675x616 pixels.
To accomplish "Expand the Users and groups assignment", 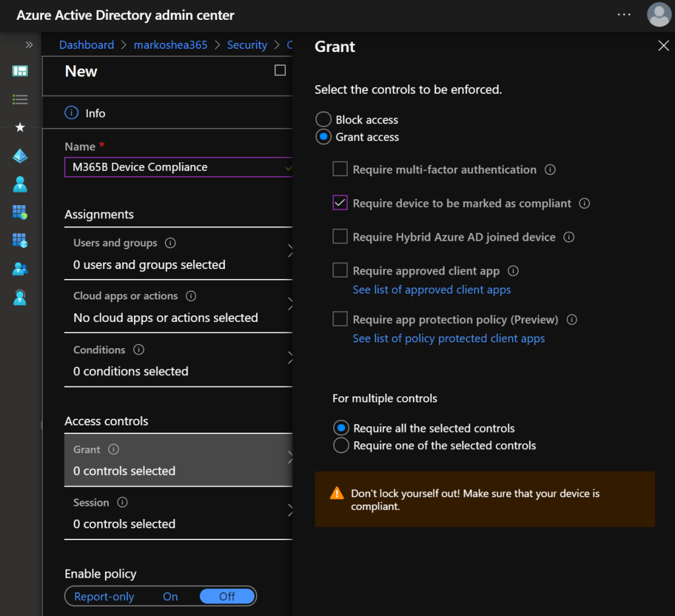I will (178, 254).
